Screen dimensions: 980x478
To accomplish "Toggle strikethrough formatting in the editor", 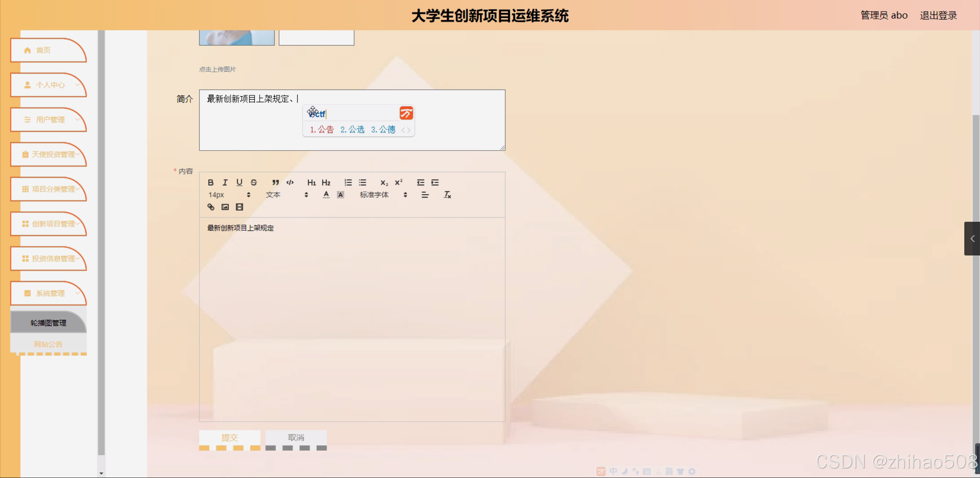I will 254,182.
